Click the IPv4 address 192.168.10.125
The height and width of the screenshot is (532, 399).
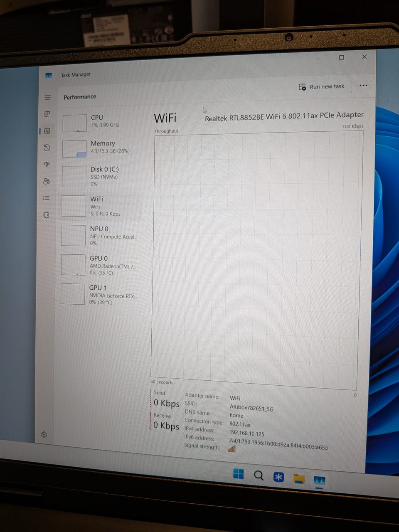246,433
